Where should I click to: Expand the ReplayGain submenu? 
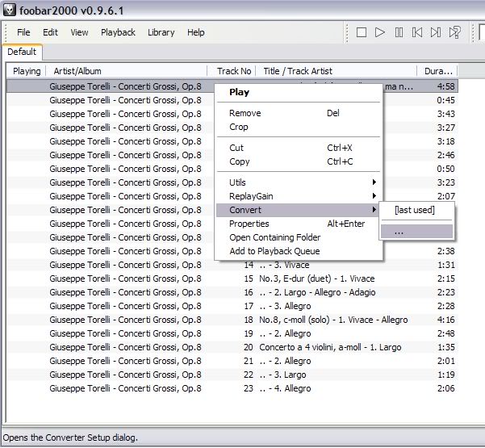[x=299, y=196]
